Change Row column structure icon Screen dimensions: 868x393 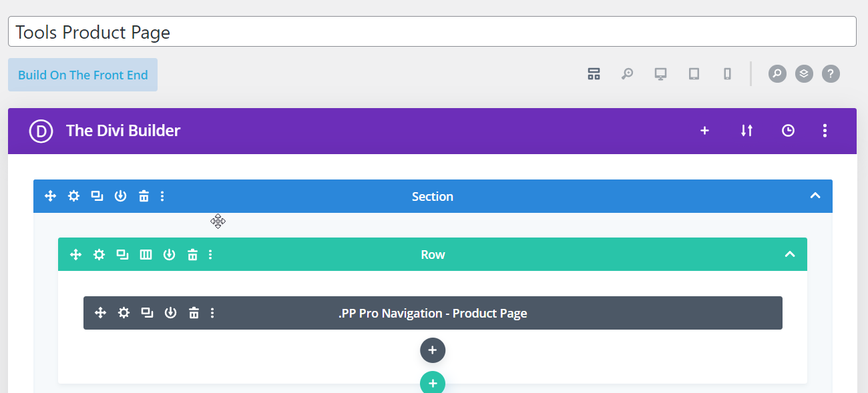pyautogui.click(x=146, y=254)
